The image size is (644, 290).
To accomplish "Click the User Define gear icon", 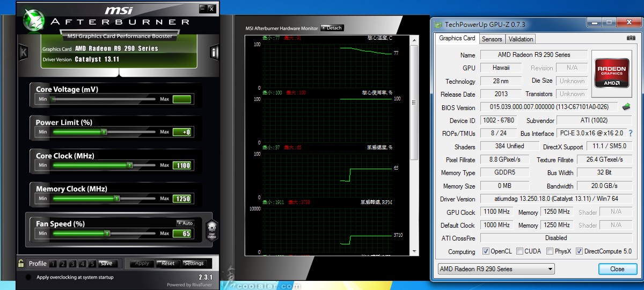I will (211, 230).
